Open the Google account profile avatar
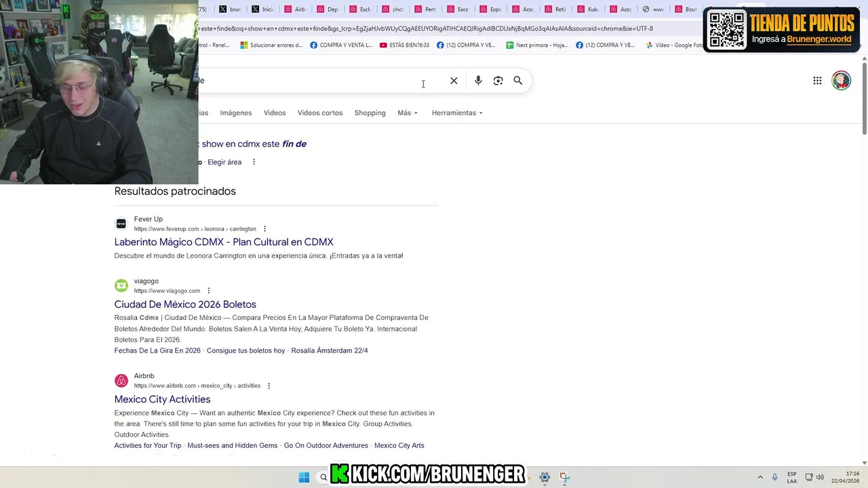 (x=841, y=81)
